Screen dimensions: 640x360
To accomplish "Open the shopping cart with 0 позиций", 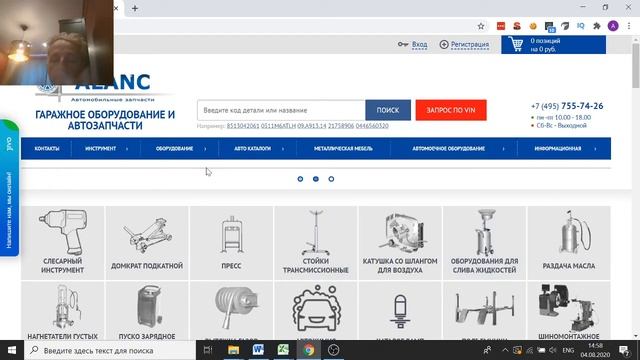I will click(x=553, y=45).
